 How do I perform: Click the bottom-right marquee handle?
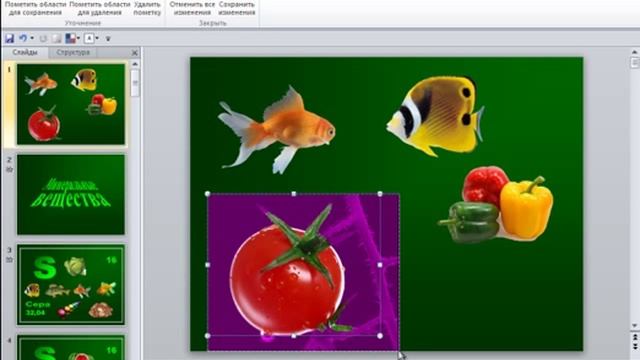(380, 336)
